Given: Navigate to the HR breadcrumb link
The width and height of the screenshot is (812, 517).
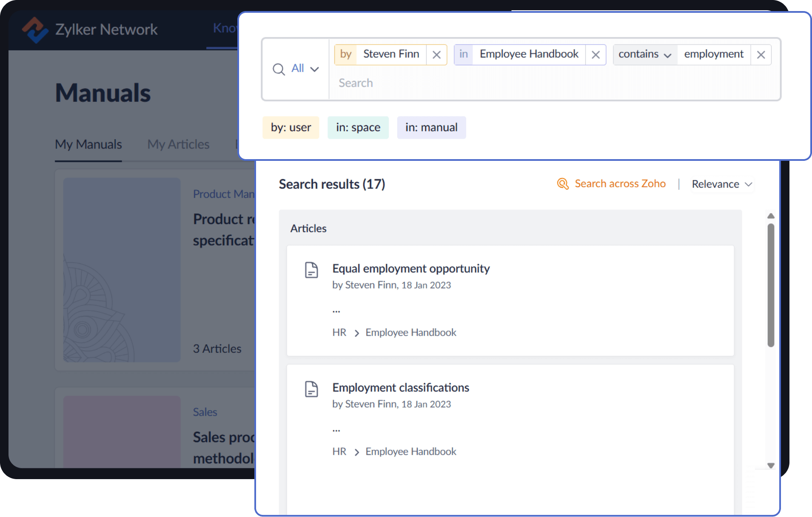Looking at the screenshot, I should [339, 332].
